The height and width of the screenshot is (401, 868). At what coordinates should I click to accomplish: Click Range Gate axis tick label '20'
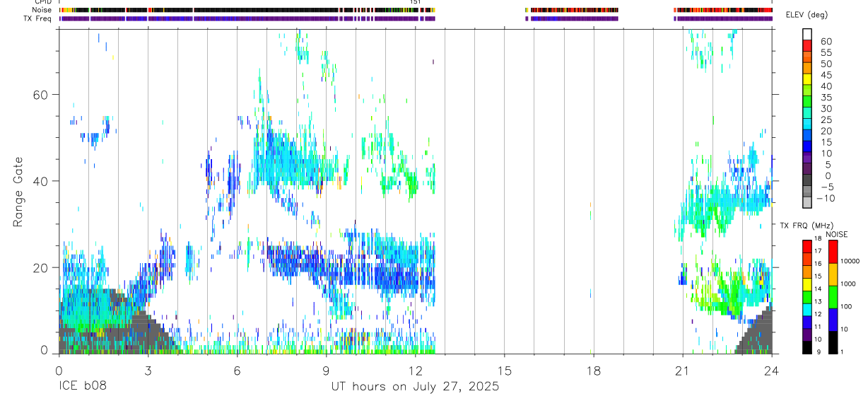point(40,267)
